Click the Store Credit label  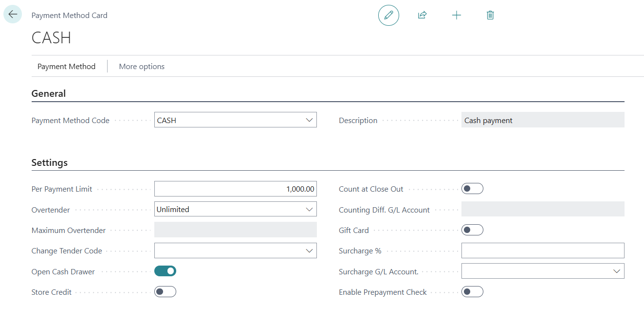(x=52, y=292)
